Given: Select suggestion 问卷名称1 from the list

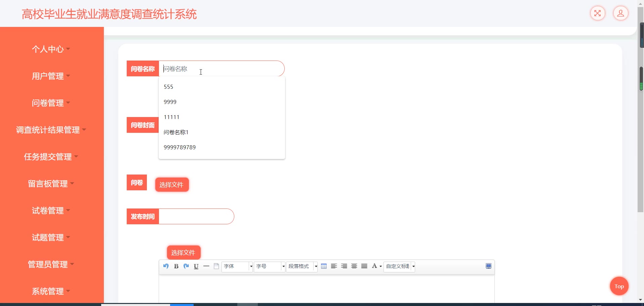Looking at the screenshot, I should [x=222, y=132].
